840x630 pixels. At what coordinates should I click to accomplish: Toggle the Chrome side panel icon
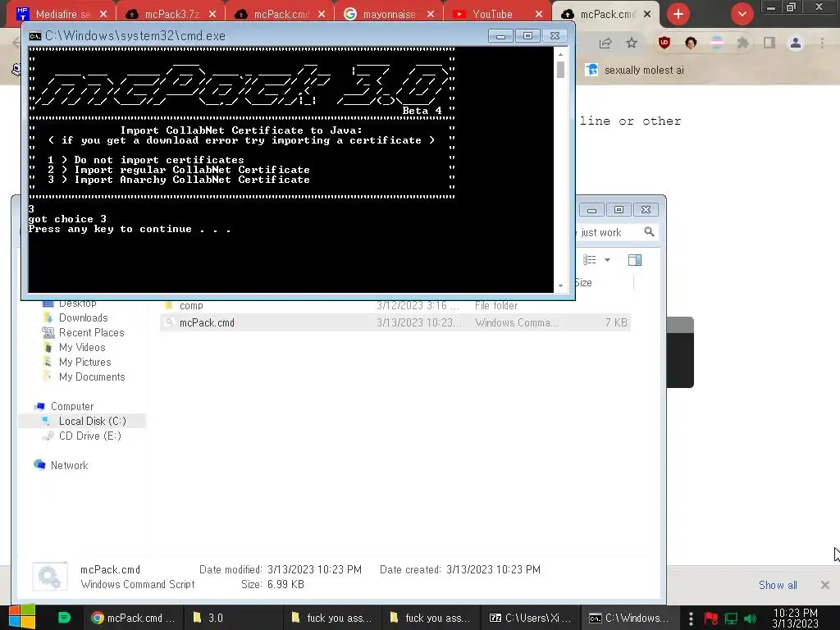pos(769,43)
